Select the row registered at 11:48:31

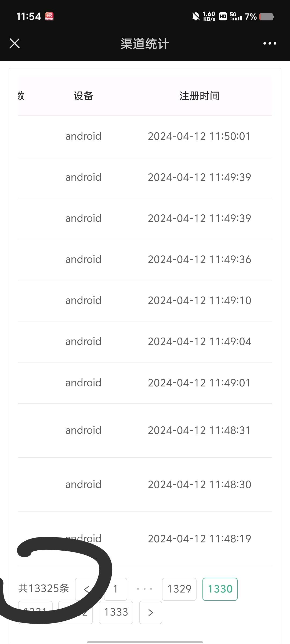pos(145,430)
